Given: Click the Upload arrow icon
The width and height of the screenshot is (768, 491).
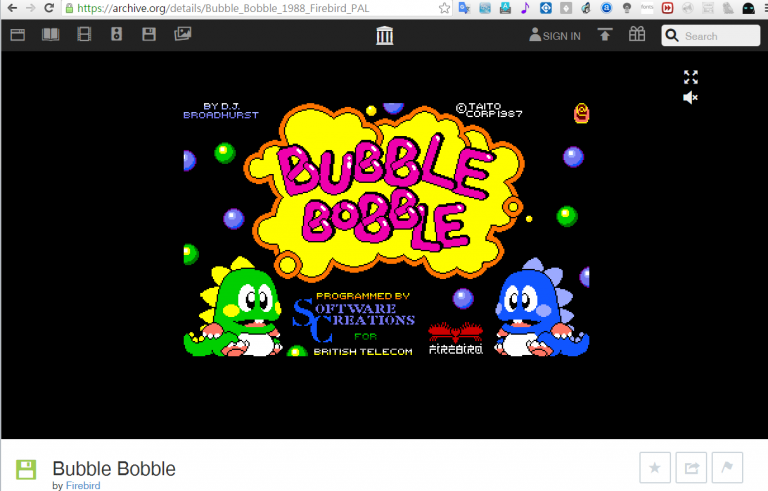Looking at the screenshot, I should pyautogui.click(x=605, y=34).
